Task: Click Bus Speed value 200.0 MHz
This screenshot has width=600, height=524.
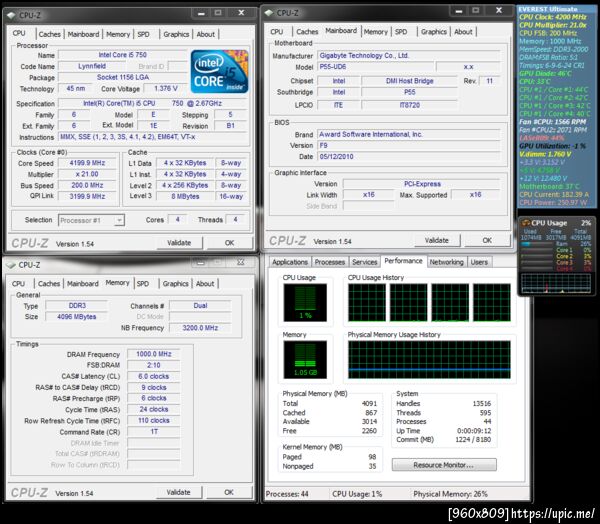Action: (87, 185)
